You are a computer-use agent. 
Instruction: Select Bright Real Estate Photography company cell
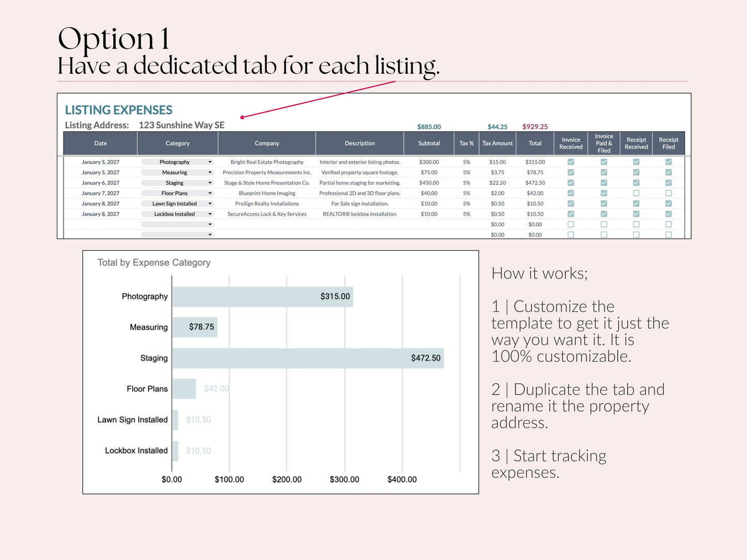click(267, 162)
